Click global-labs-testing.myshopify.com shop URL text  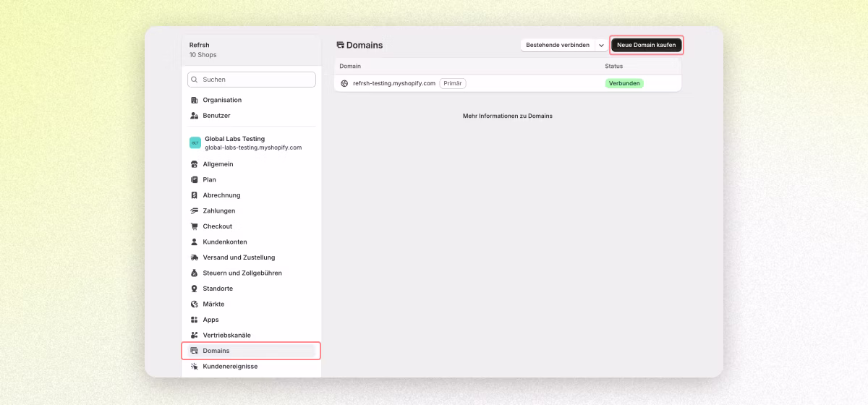(253, 148)
